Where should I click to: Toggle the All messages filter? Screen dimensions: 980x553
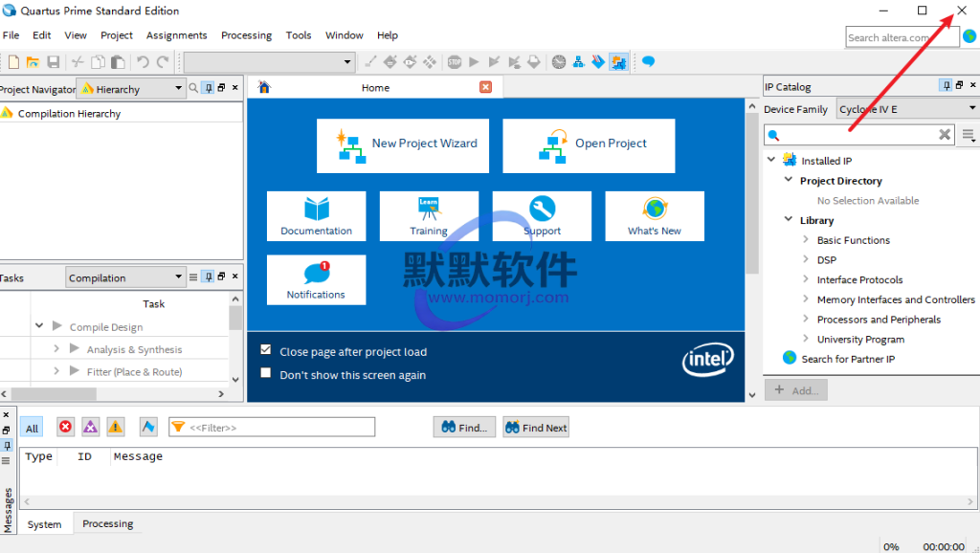[x=32, y=428]
